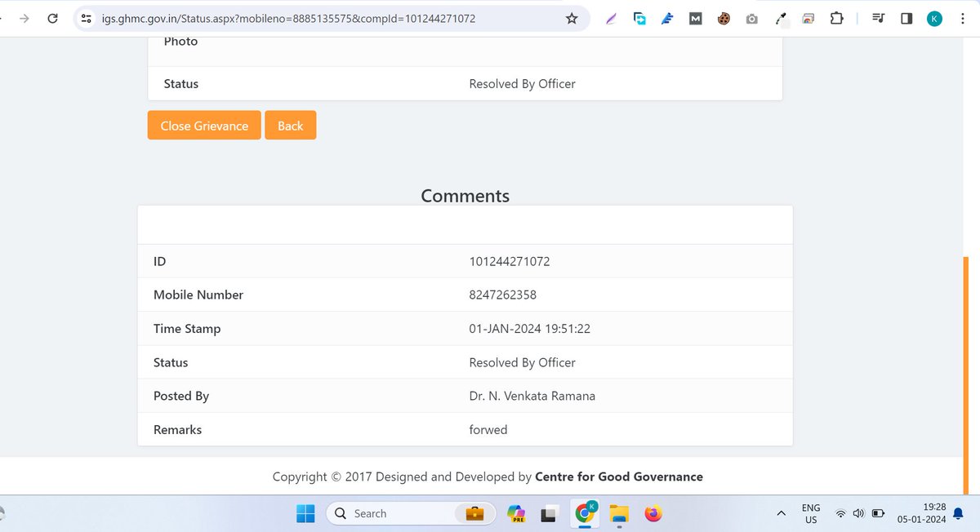Open the purple feather extension

pyautogui.click(x=611, y=19)
